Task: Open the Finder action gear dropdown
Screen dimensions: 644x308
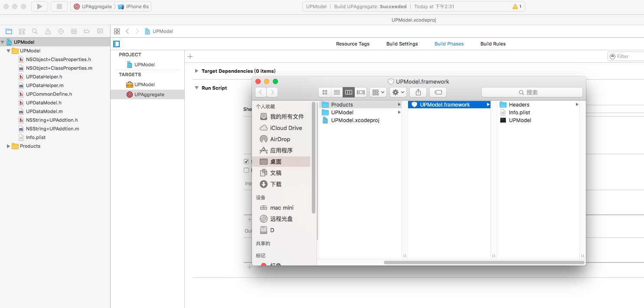Action: pyautogui.click(x=398, y=92)
